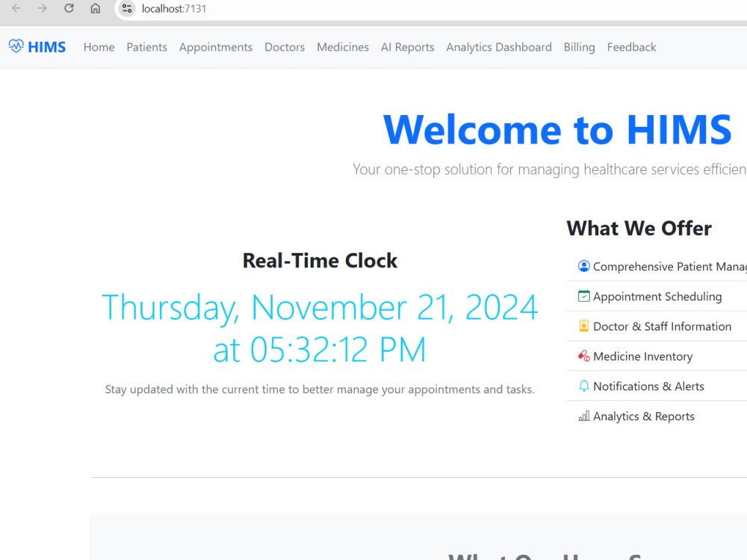The image size is (747, 560).
Task: Open AI Reports page
Action: 407,47
